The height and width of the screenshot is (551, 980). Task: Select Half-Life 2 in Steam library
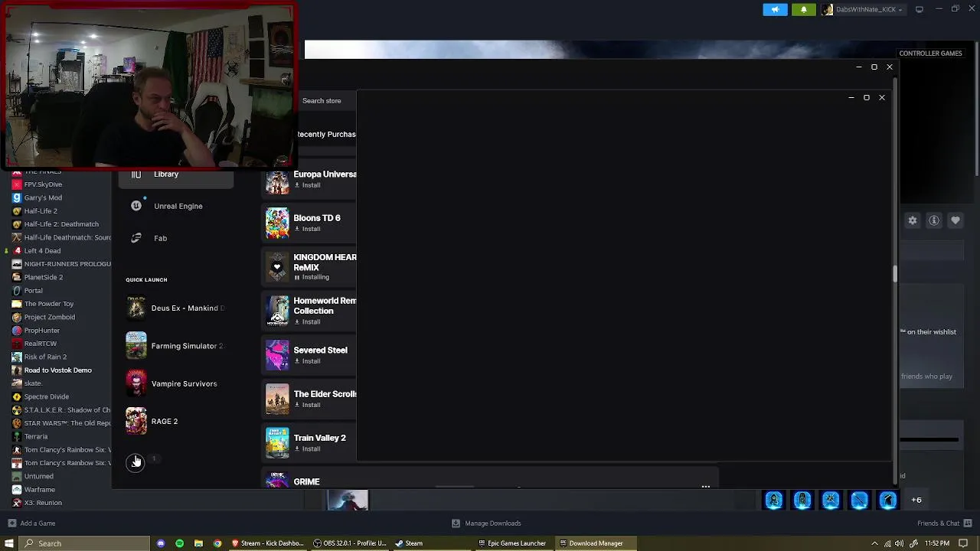click(41, 211)
